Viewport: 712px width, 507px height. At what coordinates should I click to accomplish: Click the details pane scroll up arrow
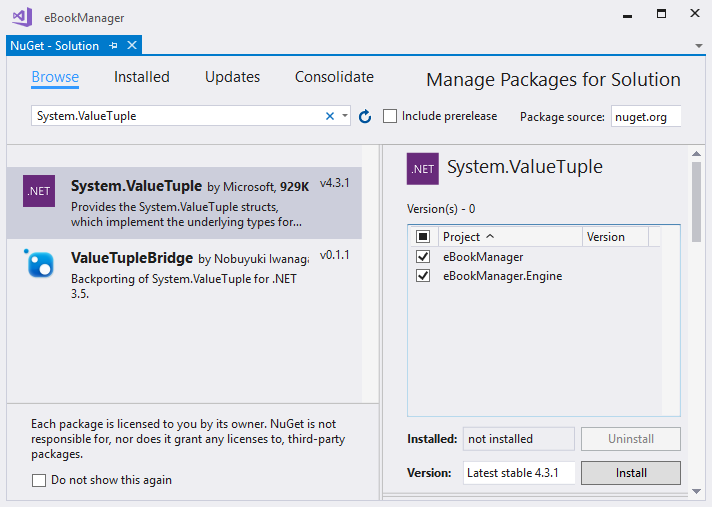696,154
